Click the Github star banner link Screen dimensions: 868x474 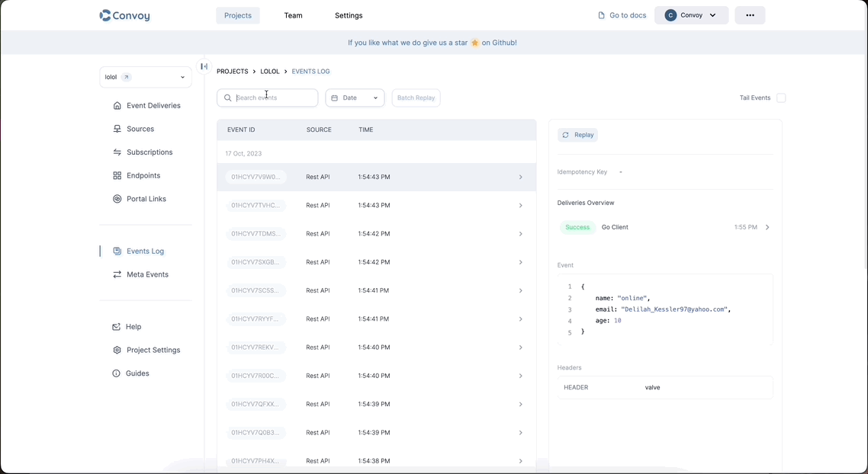pyautogui.click(x=432, y=43)
